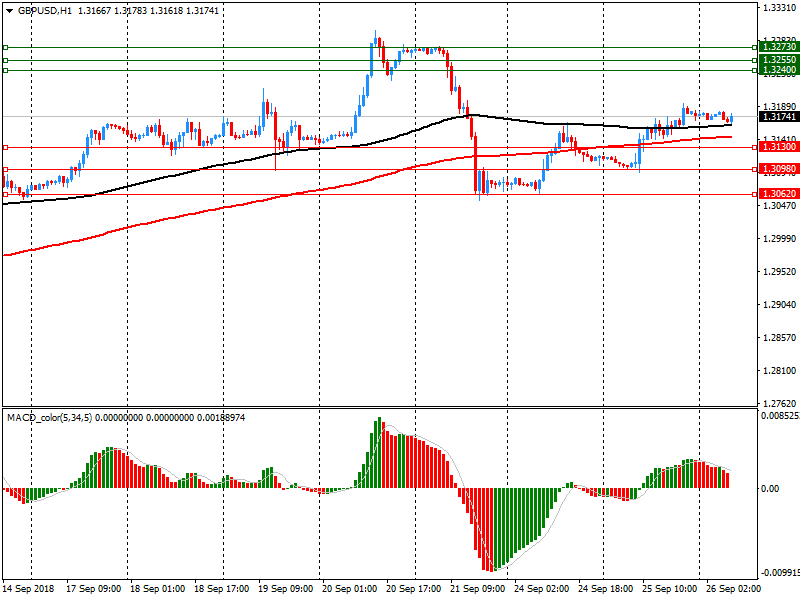The width and height of the screenshot is (800, 600).
Task: Click the 21 Sep 09:00 time axis label
Action: click(479, 590)
